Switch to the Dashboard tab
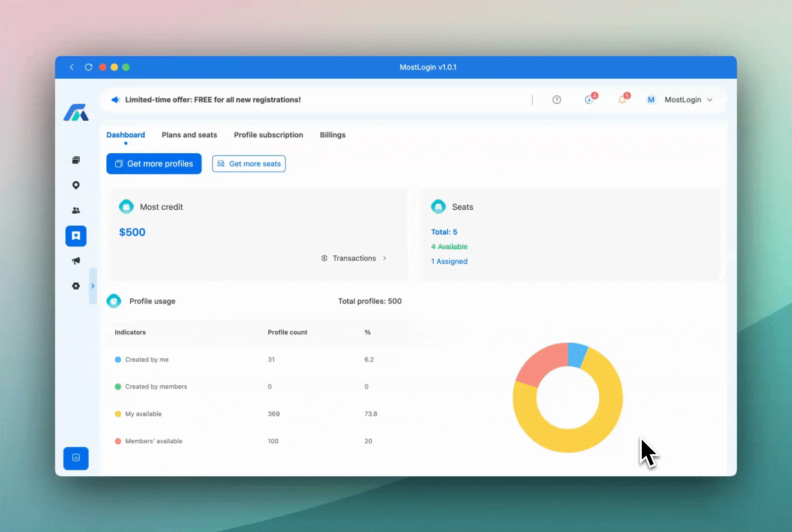Image resolution: width=792 pixels, height=532 pixels. point(126,135)
